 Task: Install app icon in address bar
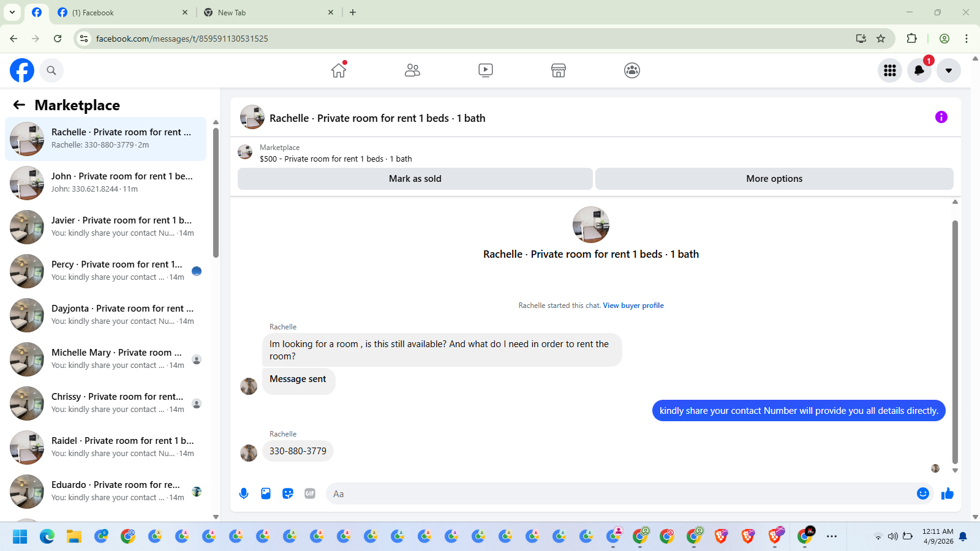861,39
